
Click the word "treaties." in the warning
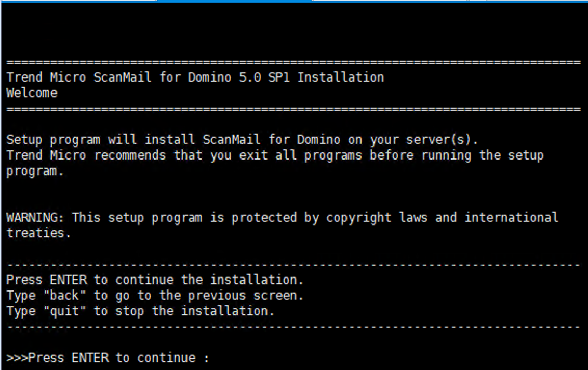click(x=38, y=233)
